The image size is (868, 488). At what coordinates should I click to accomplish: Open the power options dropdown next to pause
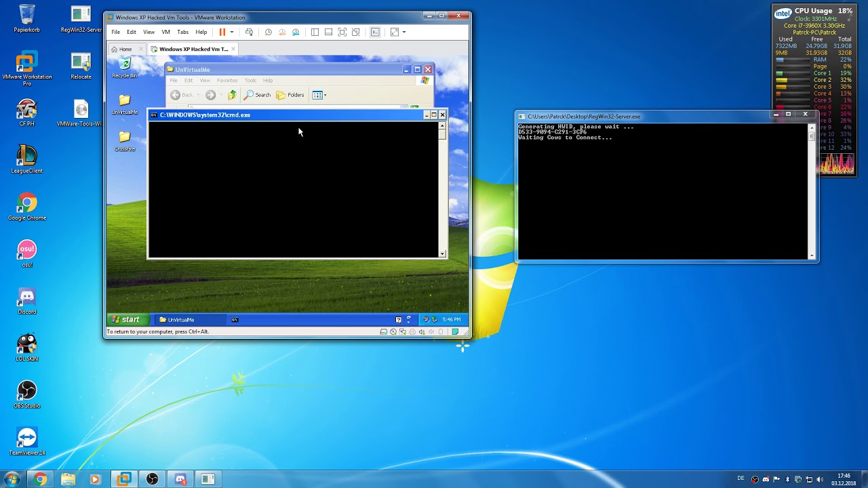click(232, 32)
